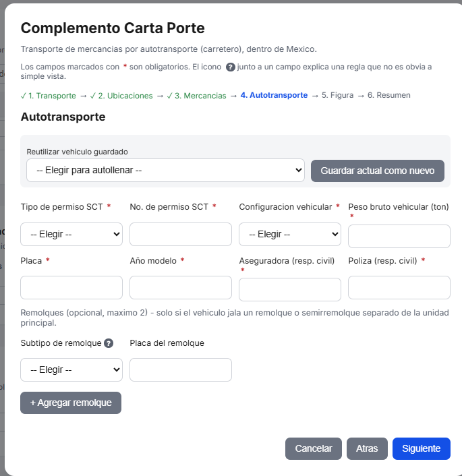Screen dimensions: 462x476
Task: Click Guardar actual como nuevo button
Action: 377,171
